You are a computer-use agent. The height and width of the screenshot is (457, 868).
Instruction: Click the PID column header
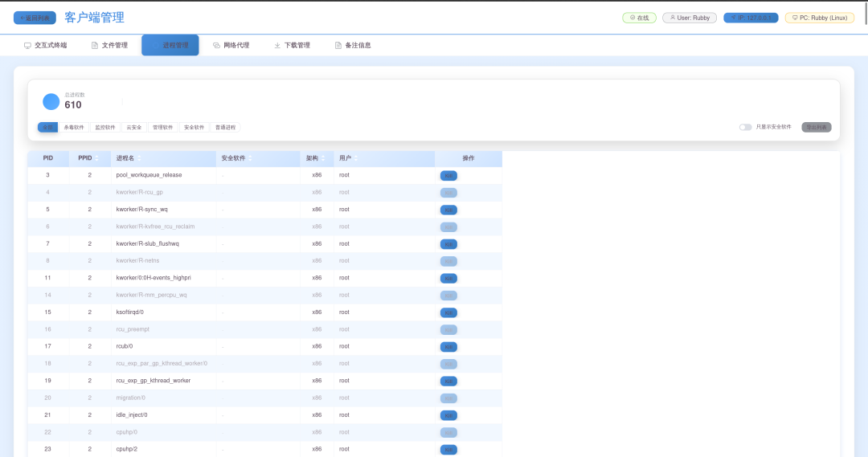tap(48, 158)
